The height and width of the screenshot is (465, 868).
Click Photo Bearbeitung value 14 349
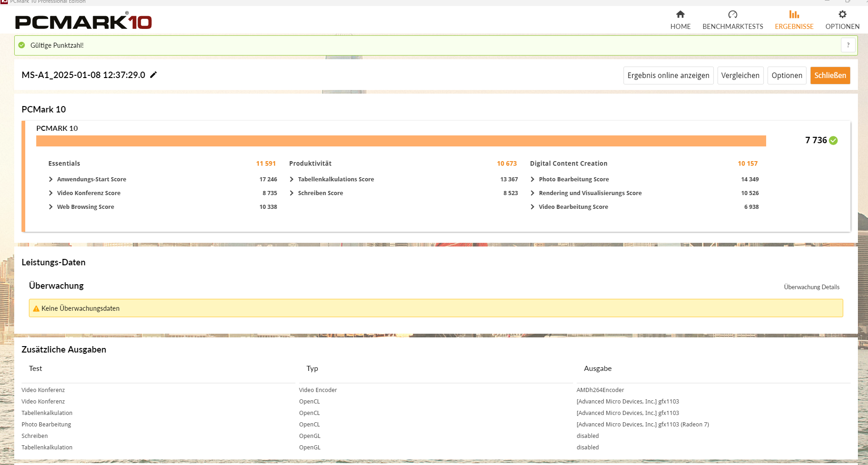tap(750, 179)
